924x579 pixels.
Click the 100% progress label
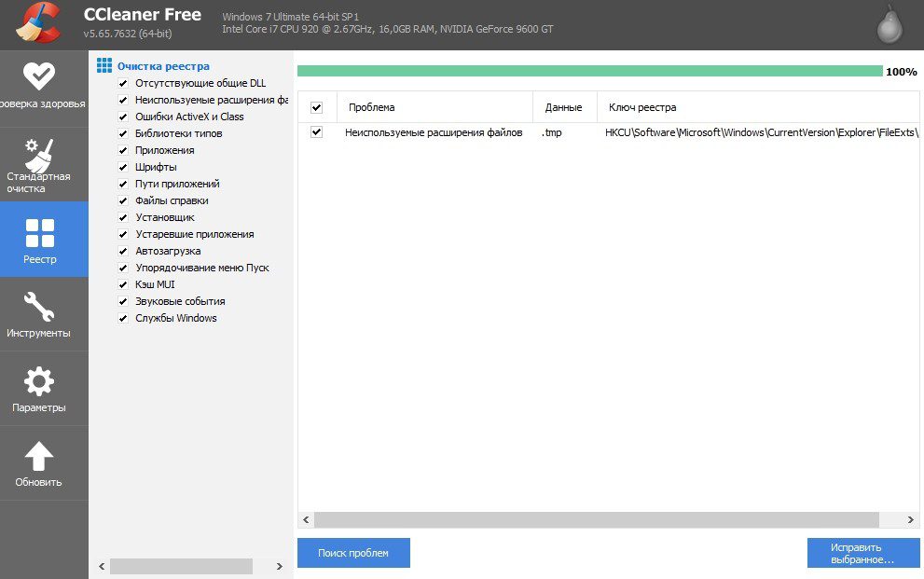tap(901, 72)
